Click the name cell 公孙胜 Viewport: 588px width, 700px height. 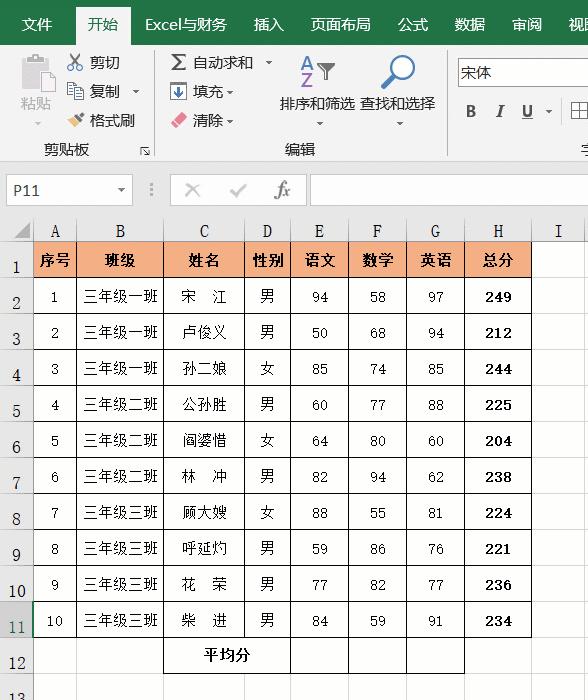pyautogui.click(x=204, y=404)
